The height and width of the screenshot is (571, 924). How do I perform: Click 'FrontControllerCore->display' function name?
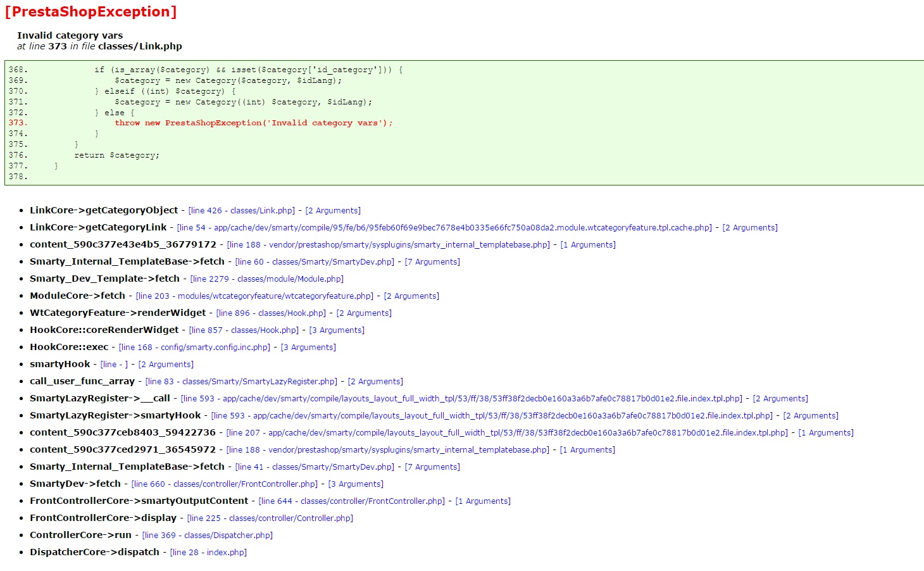coord(103,518)
